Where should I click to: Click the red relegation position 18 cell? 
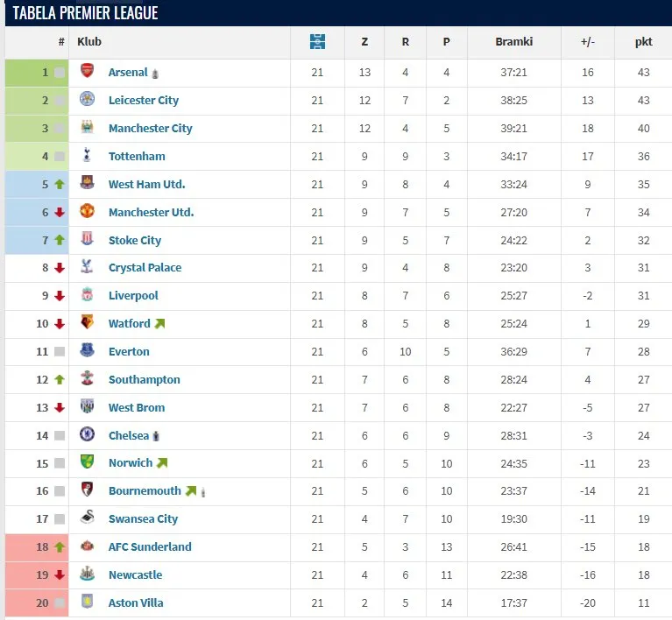tap(37, 547)
